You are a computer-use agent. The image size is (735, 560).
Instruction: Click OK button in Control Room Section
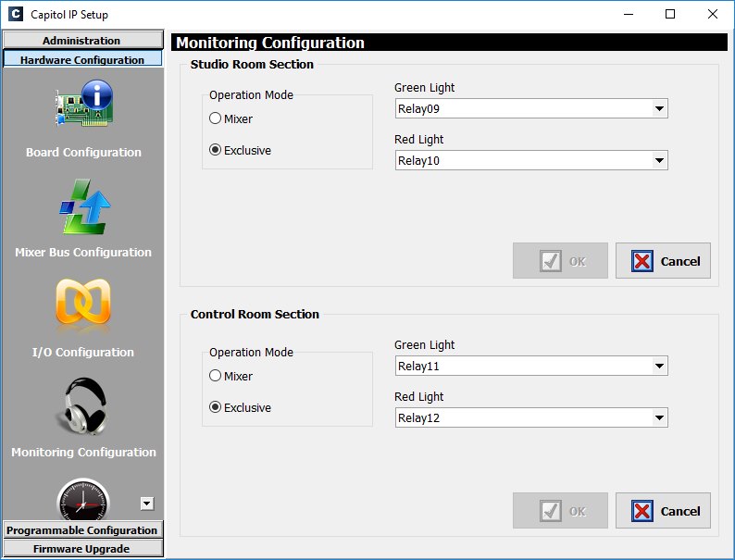click(x=560, y=510)
